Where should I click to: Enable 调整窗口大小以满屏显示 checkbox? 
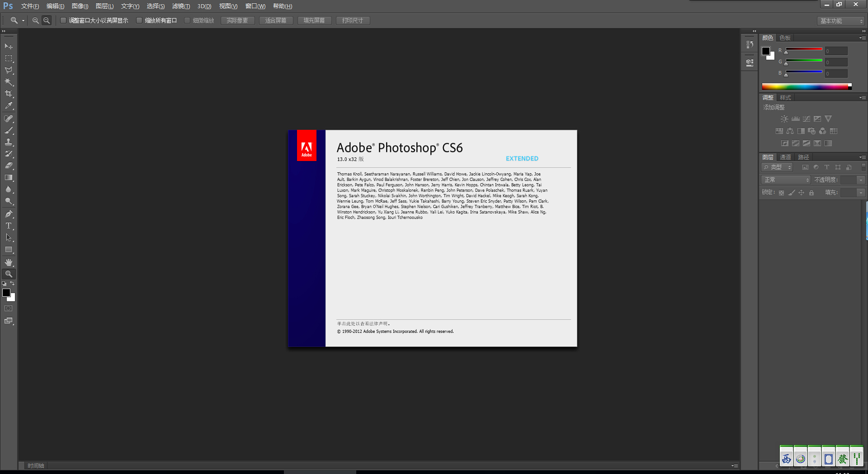(63, 20)
